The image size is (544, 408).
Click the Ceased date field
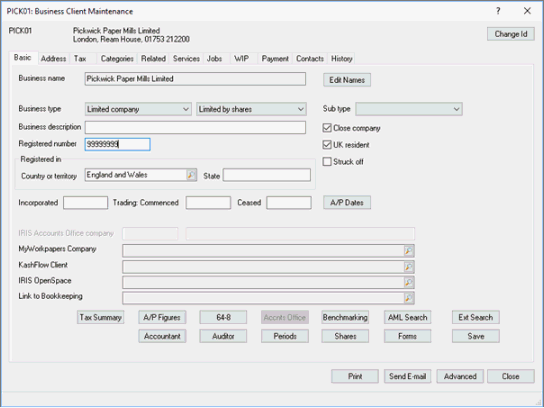pyautogui.click(x=289, y=203)
